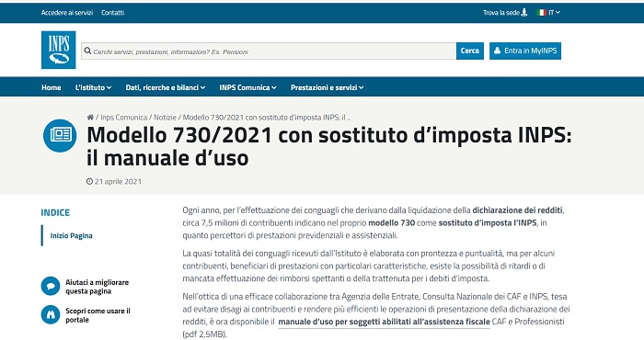The image size is (644, 340).
Task: Click the Trova la sede location icon
Action: 524,12
